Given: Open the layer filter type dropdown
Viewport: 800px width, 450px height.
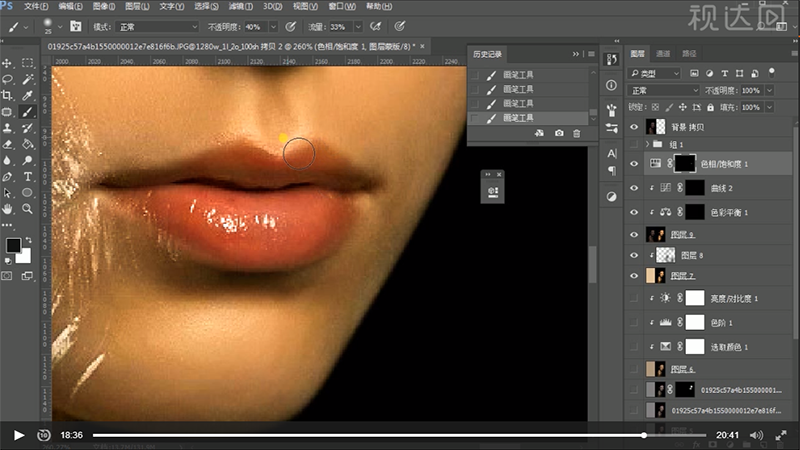Looking at the screenshot, I should tap(654, 73).
